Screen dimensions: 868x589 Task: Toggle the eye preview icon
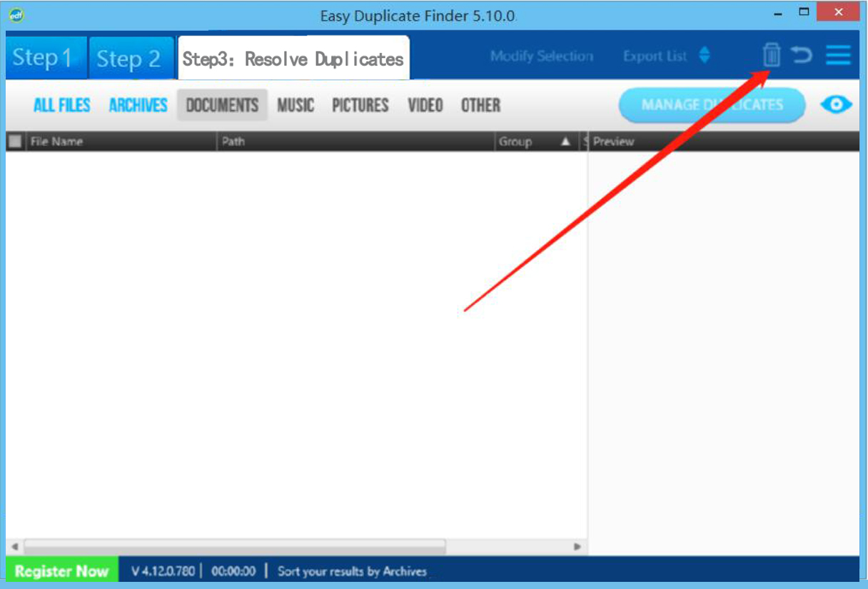coord(836,105)
